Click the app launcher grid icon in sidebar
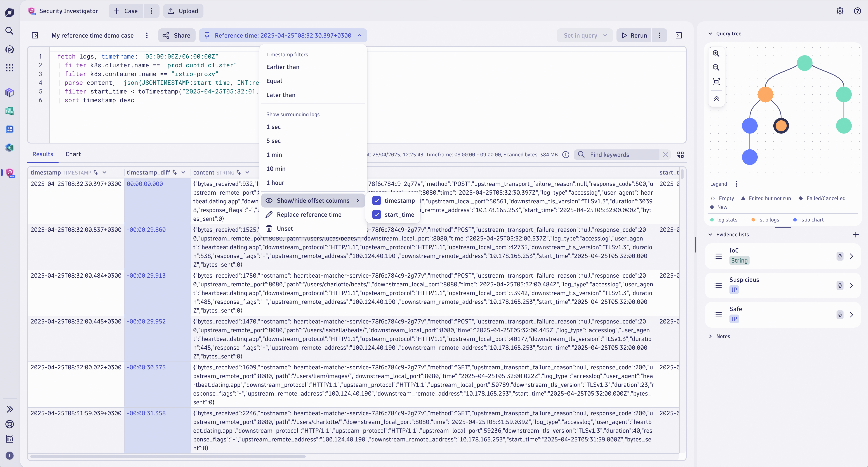868x467 pixels. point(9,67)
